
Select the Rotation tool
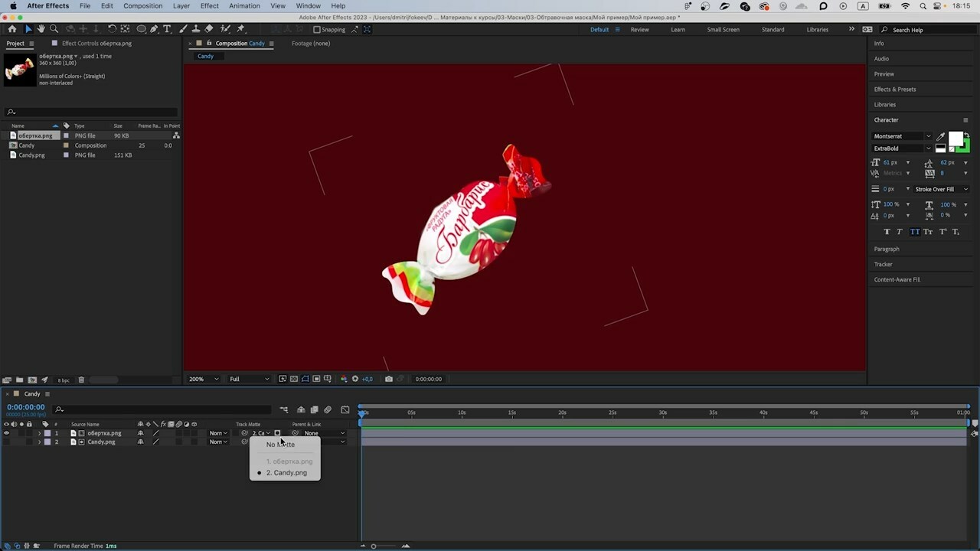112,29
